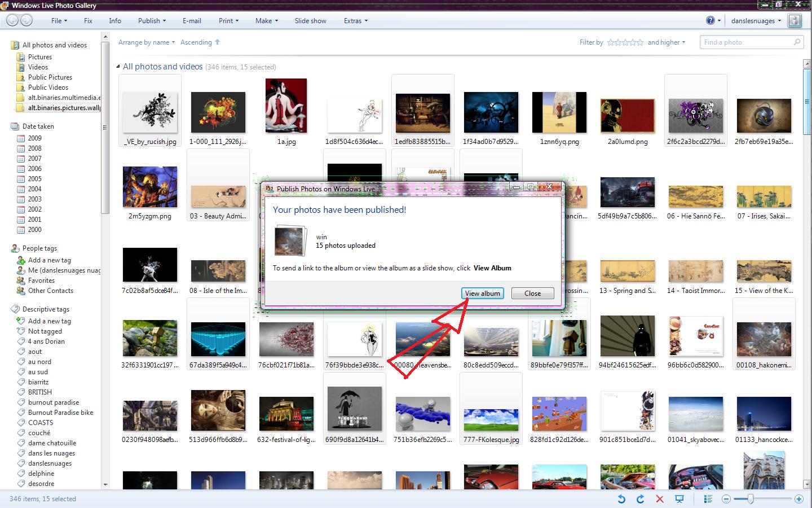
Task: Open the Publish menu dropdown
Action: [152, 21]
